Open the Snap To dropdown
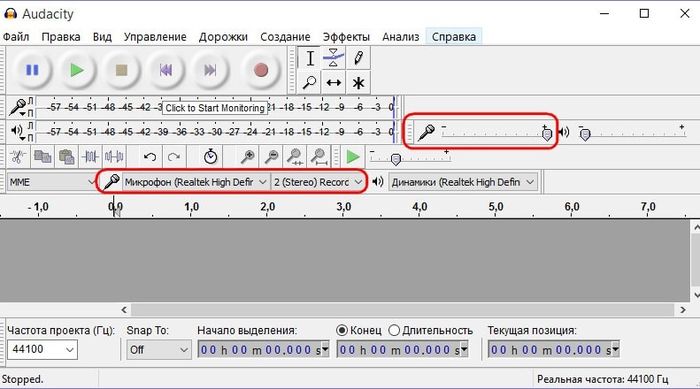The width and height of the screenshot is (700, 389). pos(158,350)
